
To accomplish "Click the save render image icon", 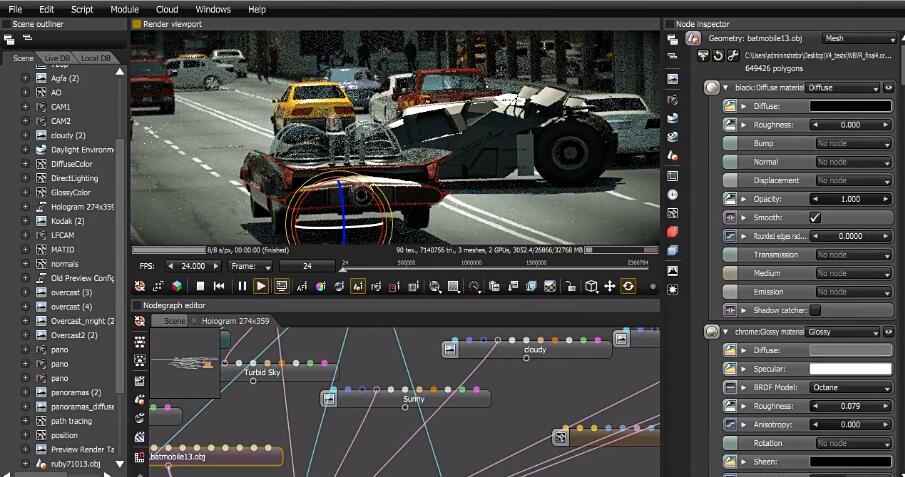I will pyautogui.click(x=513, y=286).
